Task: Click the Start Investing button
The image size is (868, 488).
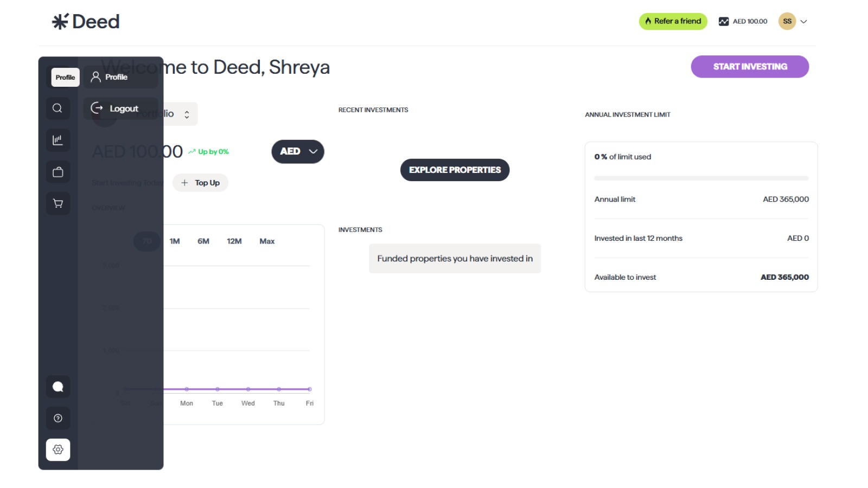Action: [750, 67]
